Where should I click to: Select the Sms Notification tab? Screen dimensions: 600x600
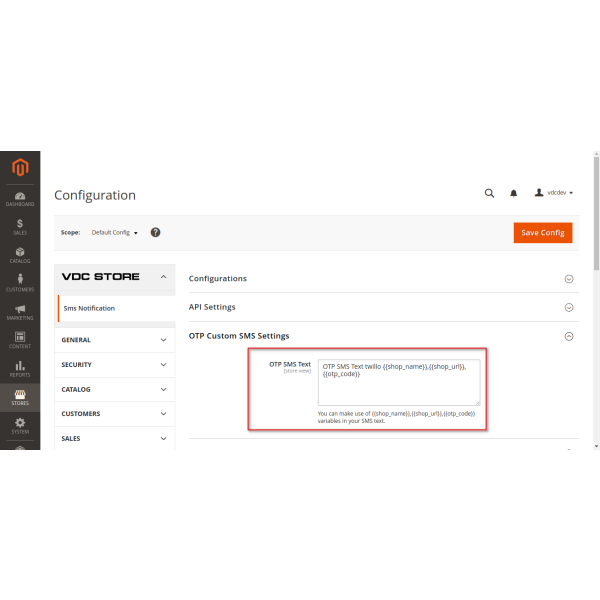[90, 308]
